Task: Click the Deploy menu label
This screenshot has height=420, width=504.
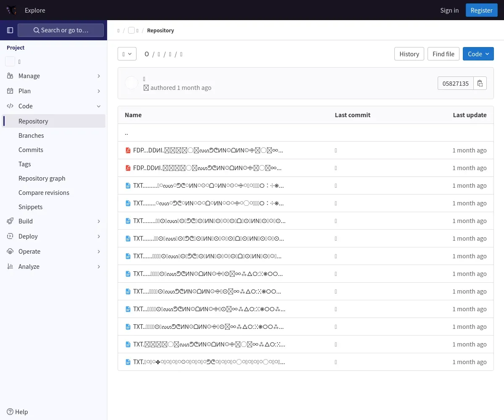Action: [x=28, y=236]
